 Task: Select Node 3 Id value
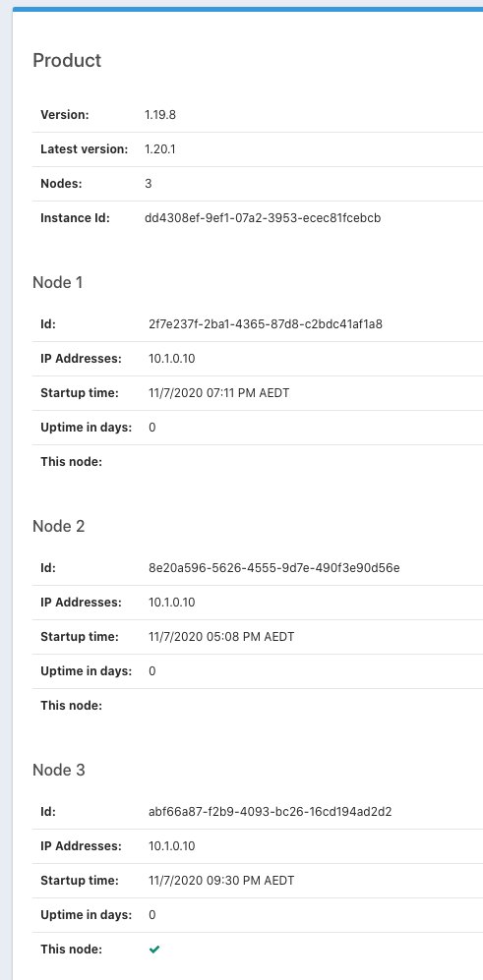pos(271,812)
